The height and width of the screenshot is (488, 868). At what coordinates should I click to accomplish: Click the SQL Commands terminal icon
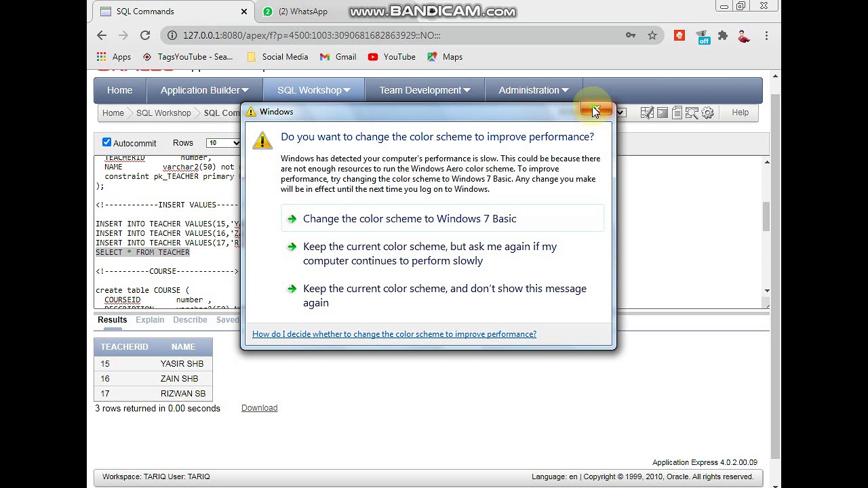pyautogui.click(x=663, y=113)
